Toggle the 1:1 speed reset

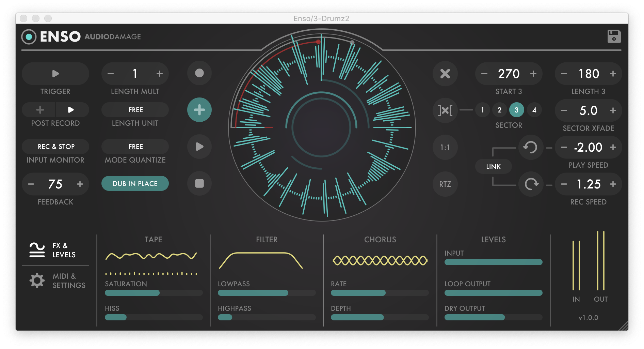click(445, 147)
